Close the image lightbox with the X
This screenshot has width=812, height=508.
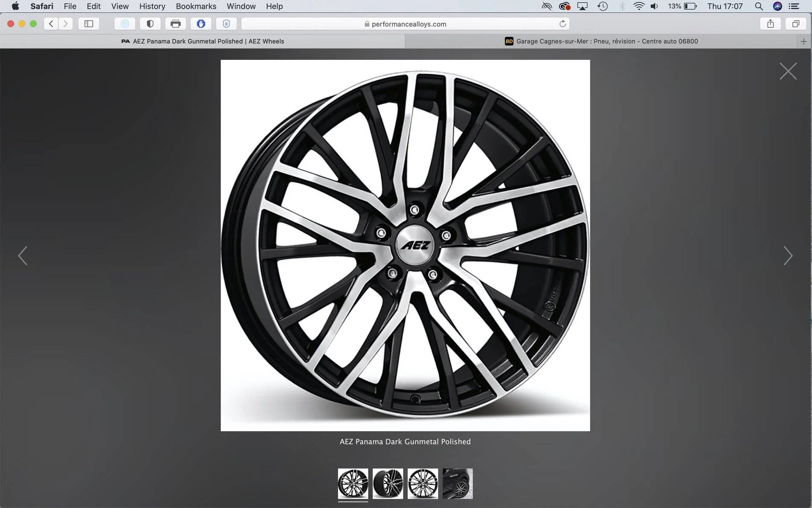point(788,71)
